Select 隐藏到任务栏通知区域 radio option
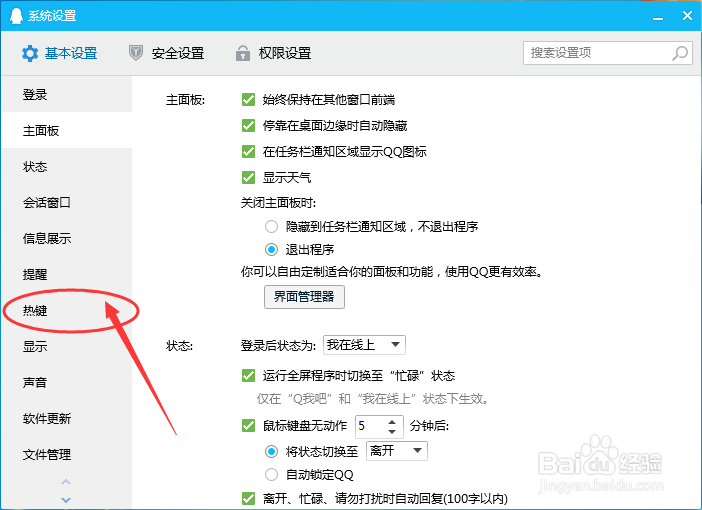702x510 pixels. tap(271, 227)
